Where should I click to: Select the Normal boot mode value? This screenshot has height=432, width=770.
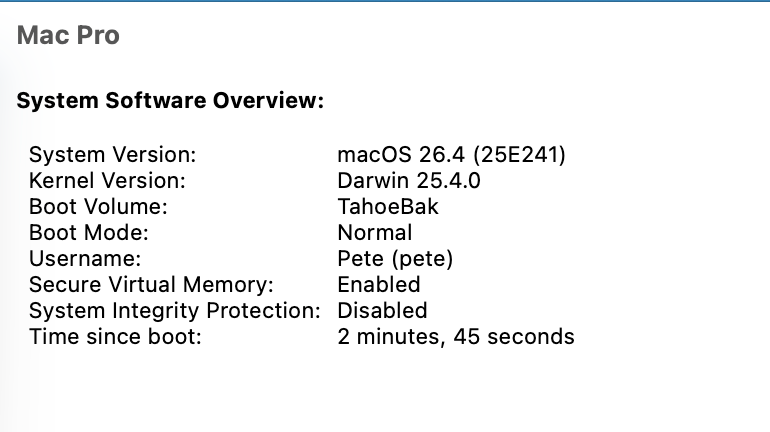tap(375, 233)
